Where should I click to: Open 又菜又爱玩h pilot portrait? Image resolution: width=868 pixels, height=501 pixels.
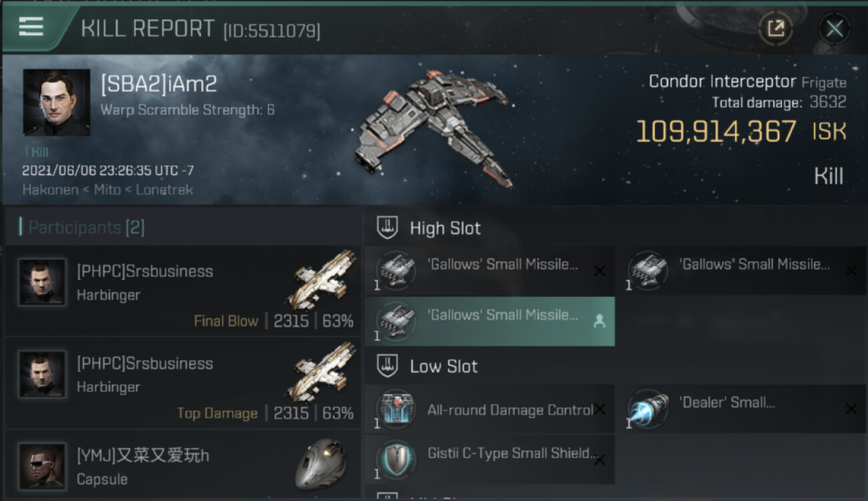tap(42, 466)
